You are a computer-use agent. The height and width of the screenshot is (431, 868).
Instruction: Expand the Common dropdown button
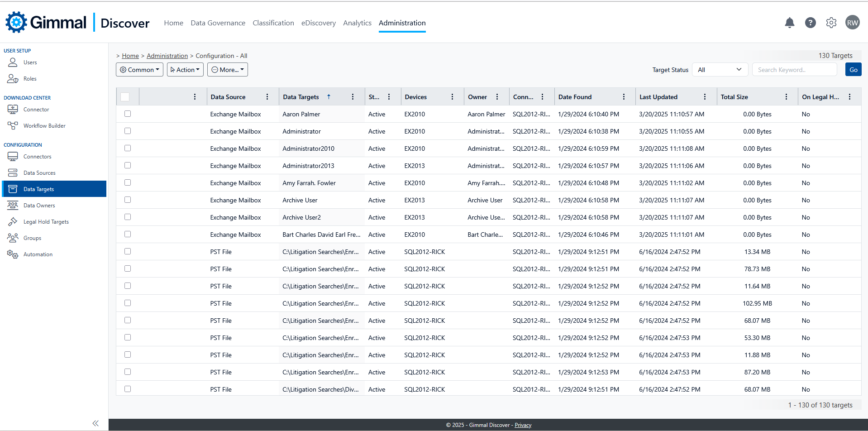(x=139, y=70)
